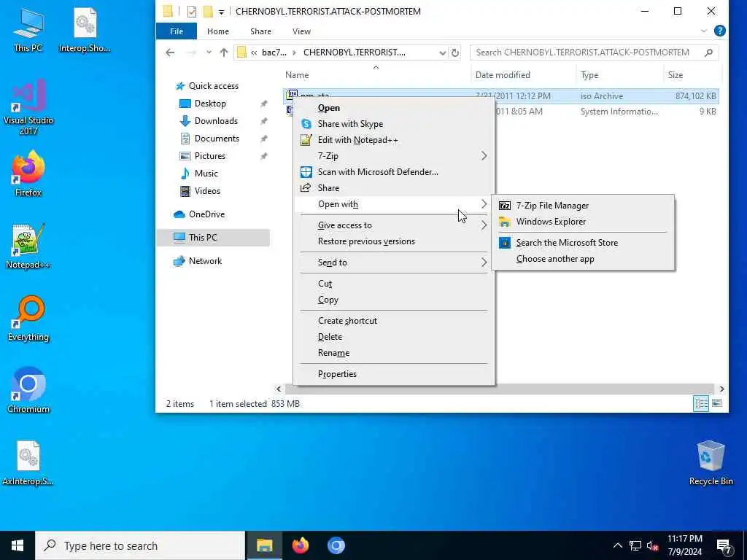This screenshot has width=747, height=560.
Task: Click the Back navigation arrow
Action: (x=170, y=52)
